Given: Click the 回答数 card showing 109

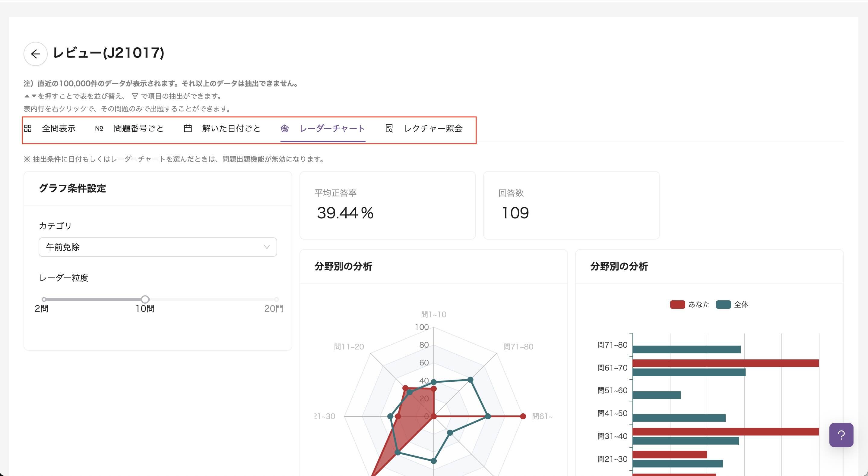Looking at the screenshot, I should (572, 205).
